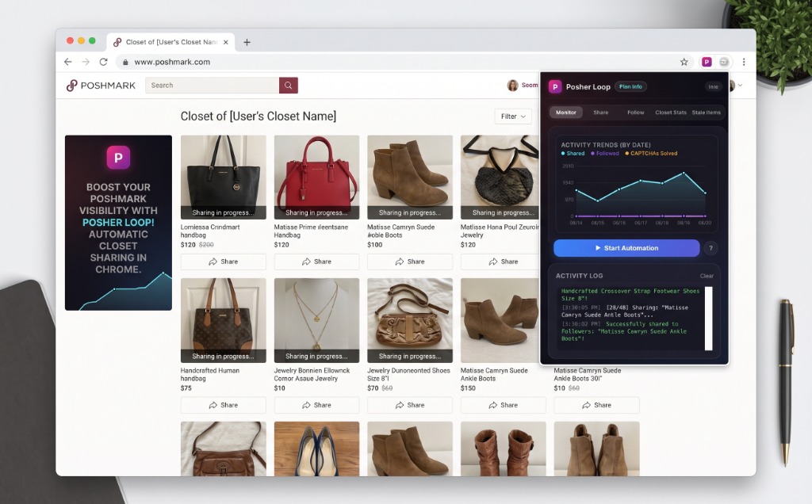The height and width of the screenshot is (504, 812).
Task: Click the red search magnifier button
Action: 289,86
